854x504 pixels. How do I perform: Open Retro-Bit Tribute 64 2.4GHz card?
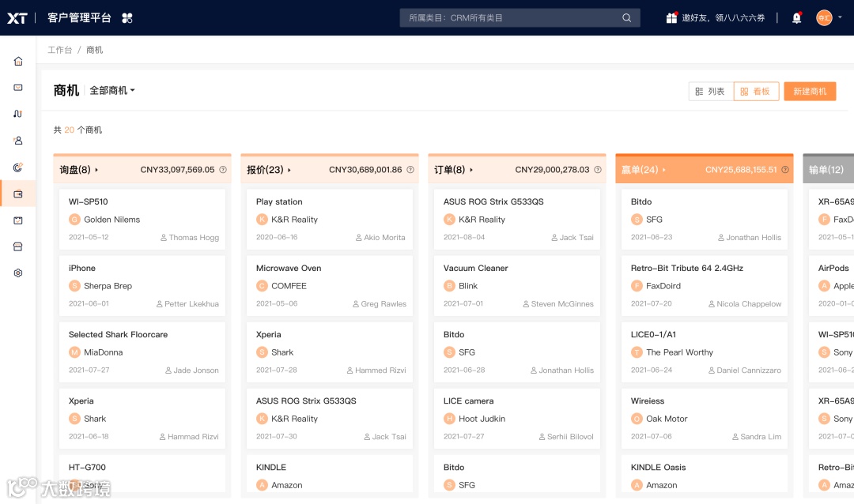(x=705, y=286)
